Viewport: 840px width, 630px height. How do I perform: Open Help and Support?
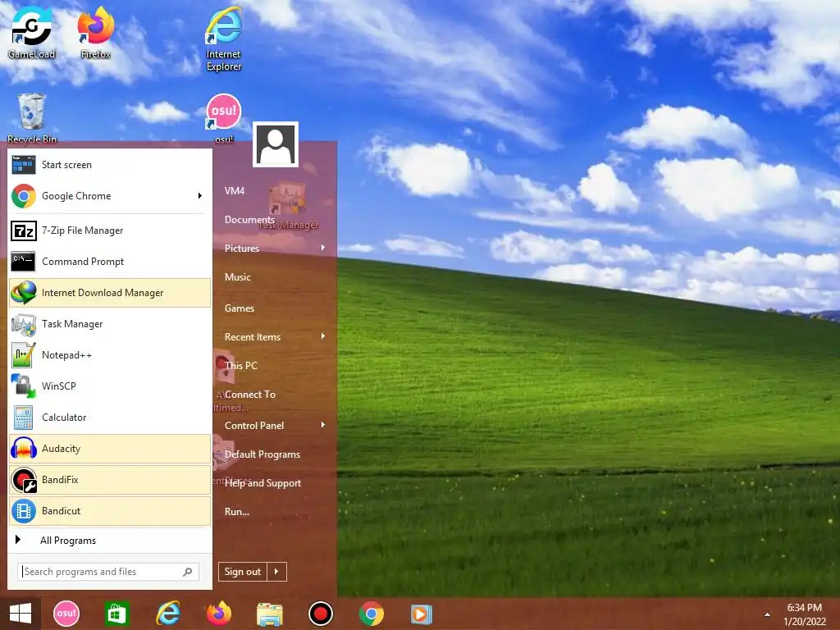(x=263, y=483)
